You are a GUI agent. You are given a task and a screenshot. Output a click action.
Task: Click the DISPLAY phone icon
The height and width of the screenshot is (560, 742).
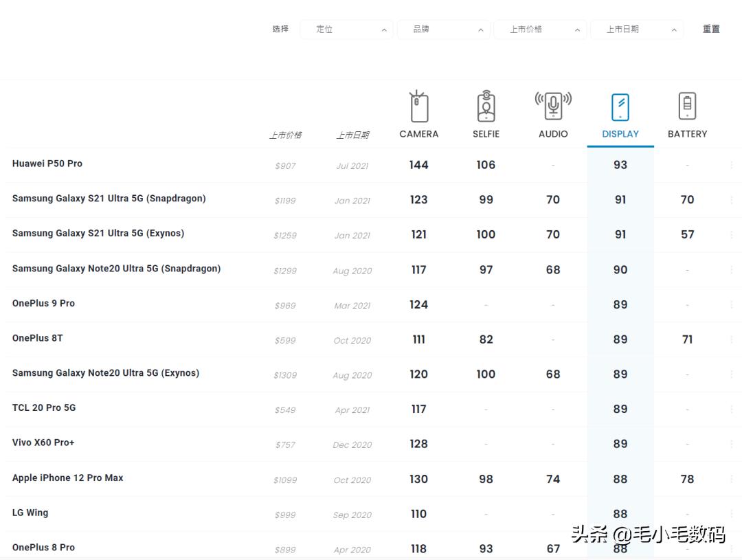click(x=620, y=107)
